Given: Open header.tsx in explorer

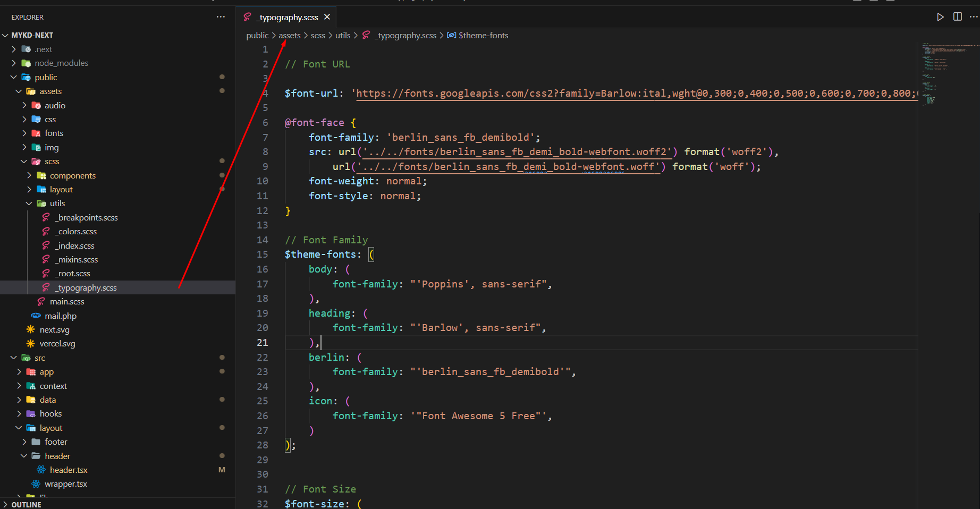Looking at the screenshot, I should (69, 470).
